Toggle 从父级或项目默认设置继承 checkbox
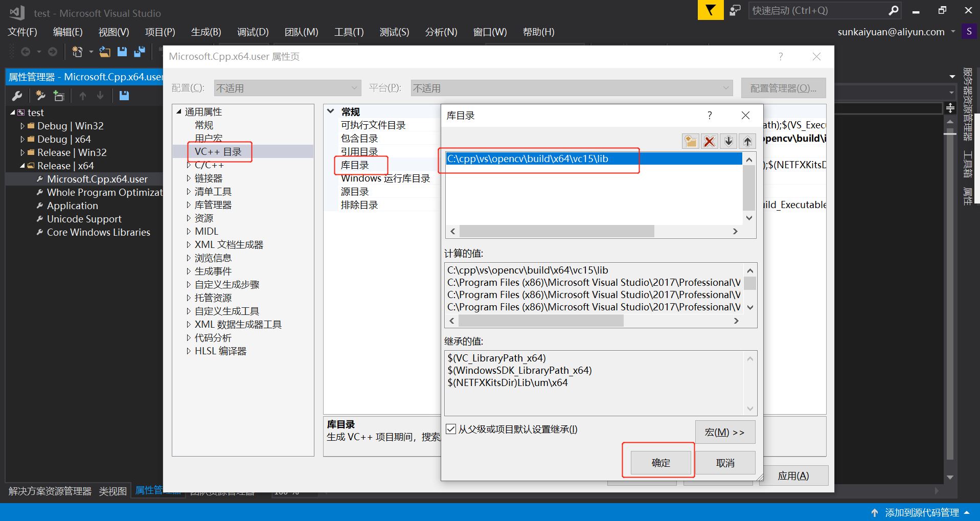 point(451,429)
